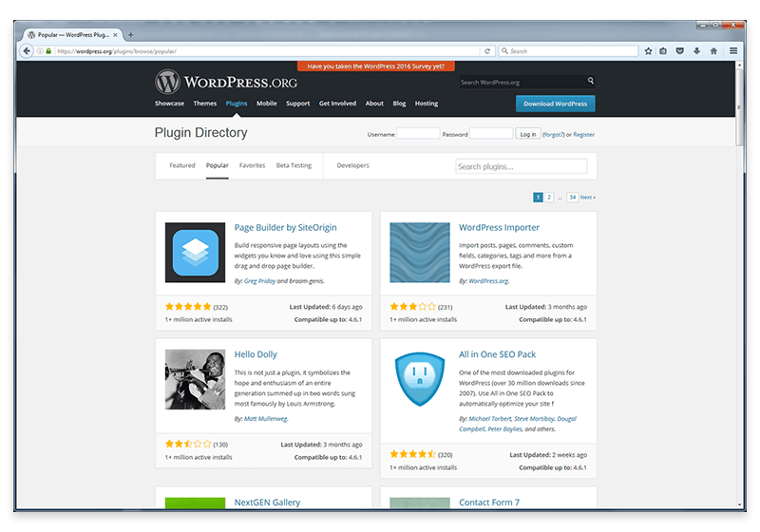The width and height of the screenshot is (760, 532).
Task: Open the hamburger menu icon
Action: (733, 51)
